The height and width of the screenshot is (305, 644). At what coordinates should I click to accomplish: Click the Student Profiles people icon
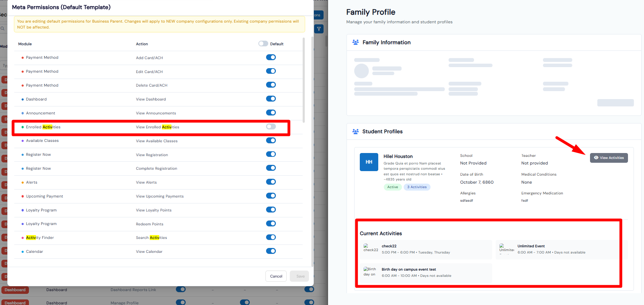[355, 131]
